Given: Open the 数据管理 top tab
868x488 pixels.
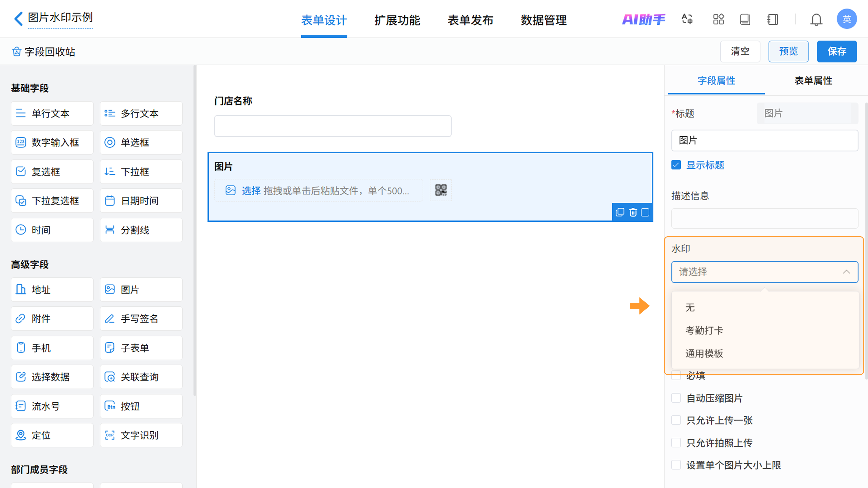Looking at the screenshot, I should pyautogui.click(x=543, y=20).
